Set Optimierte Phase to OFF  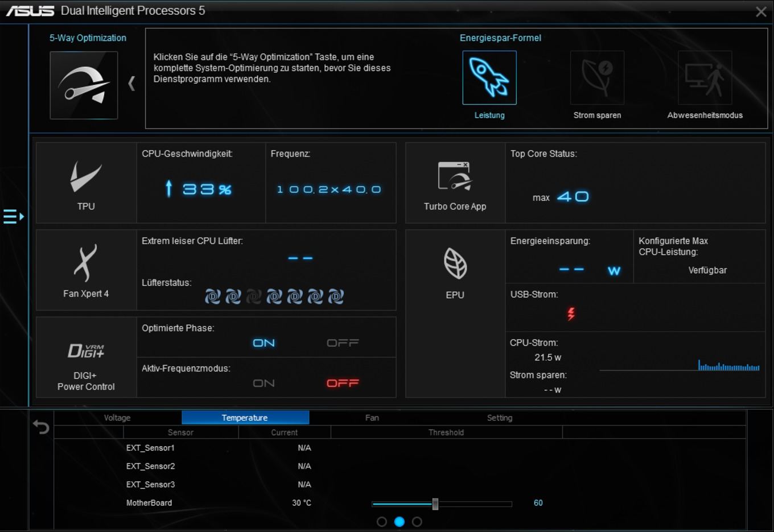pos(343,343)
